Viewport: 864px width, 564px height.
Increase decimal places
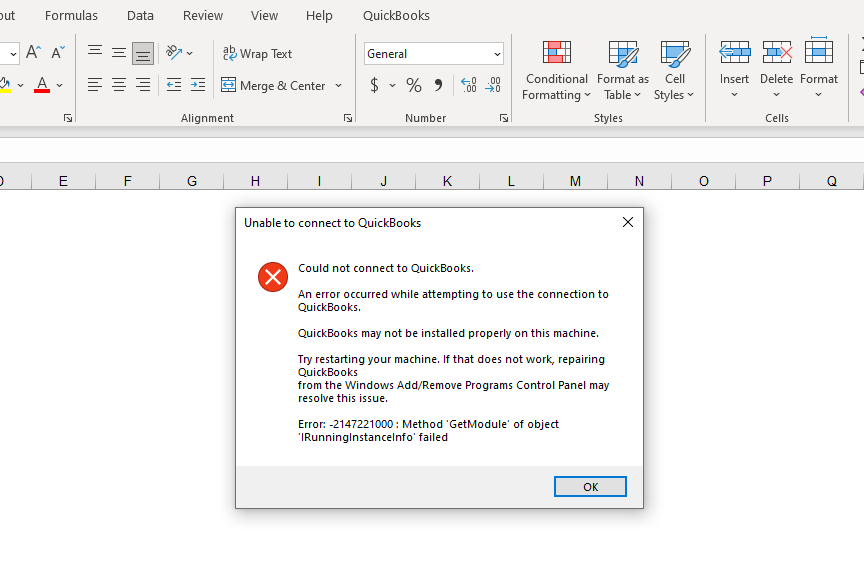click(x=469, y=85)
